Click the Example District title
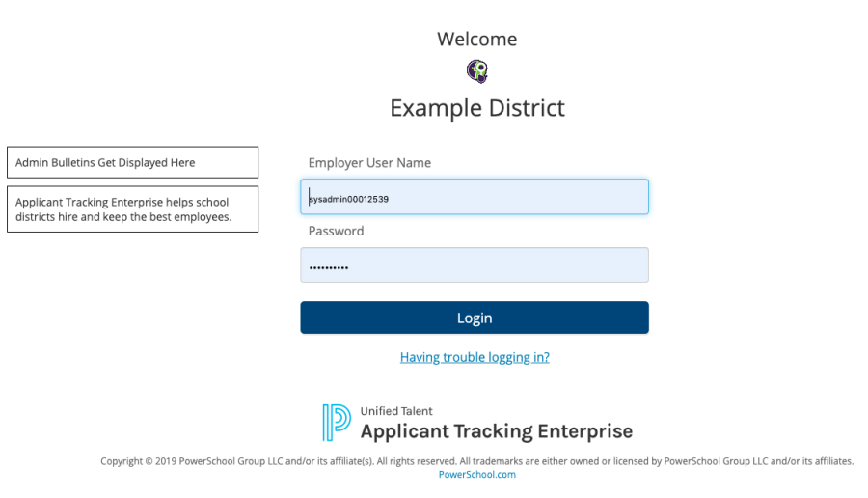This screenshot has width=868, height=498. coord(476,108)
